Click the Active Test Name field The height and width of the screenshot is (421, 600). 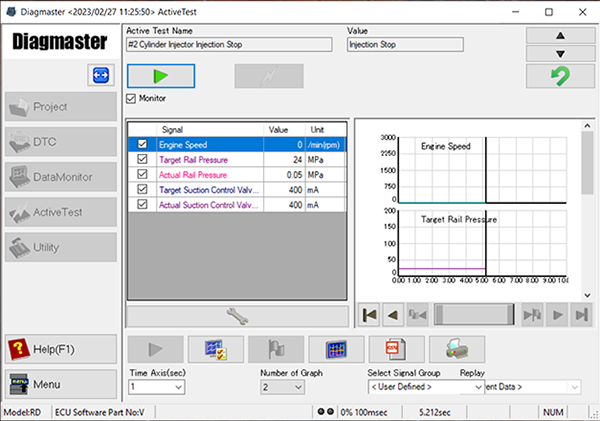[x=229, y=44]
